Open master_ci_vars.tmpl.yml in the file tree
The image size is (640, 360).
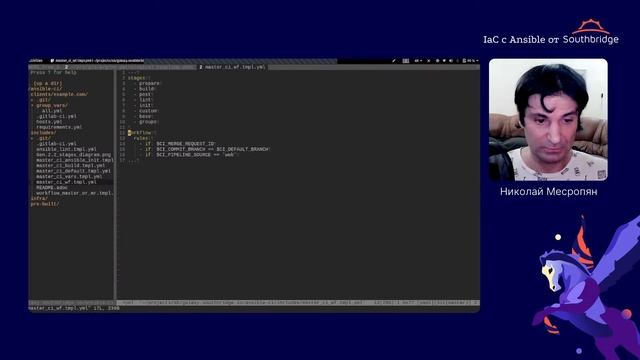[x=69, y=177]
